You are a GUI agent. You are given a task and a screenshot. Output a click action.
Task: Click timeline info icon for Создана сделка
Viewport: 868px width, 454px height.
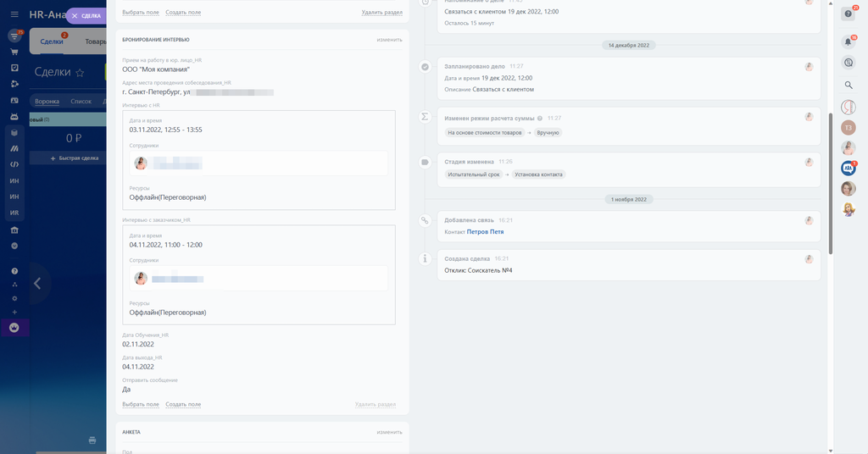tap(426, 258)
